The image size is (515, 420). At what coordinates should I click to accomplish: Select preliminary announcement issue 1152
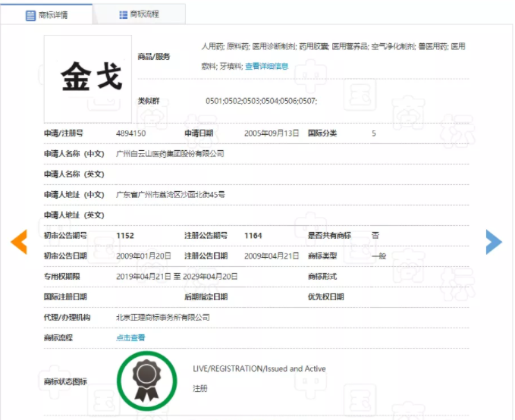click(125, 236)
